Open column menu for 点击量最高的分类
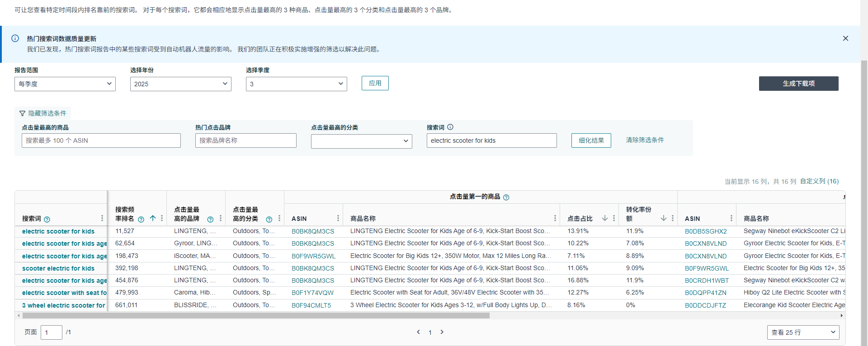868x346 pixels. point(279,219)
